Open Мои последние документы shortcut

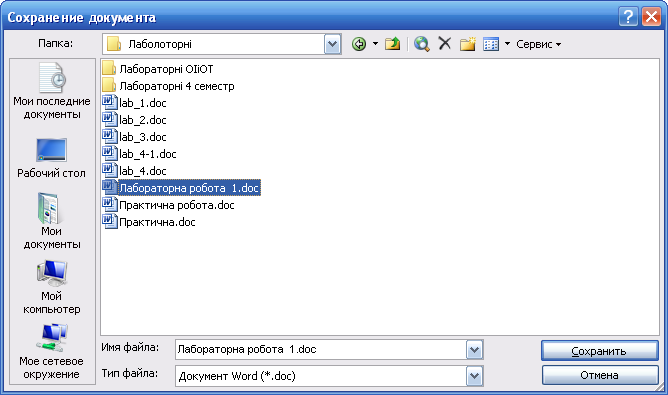click(52, 91)
